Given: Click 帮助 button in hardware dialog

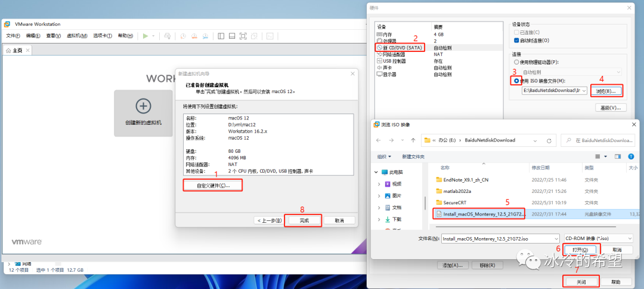Looking at the screenshot, I should (615, 282).
